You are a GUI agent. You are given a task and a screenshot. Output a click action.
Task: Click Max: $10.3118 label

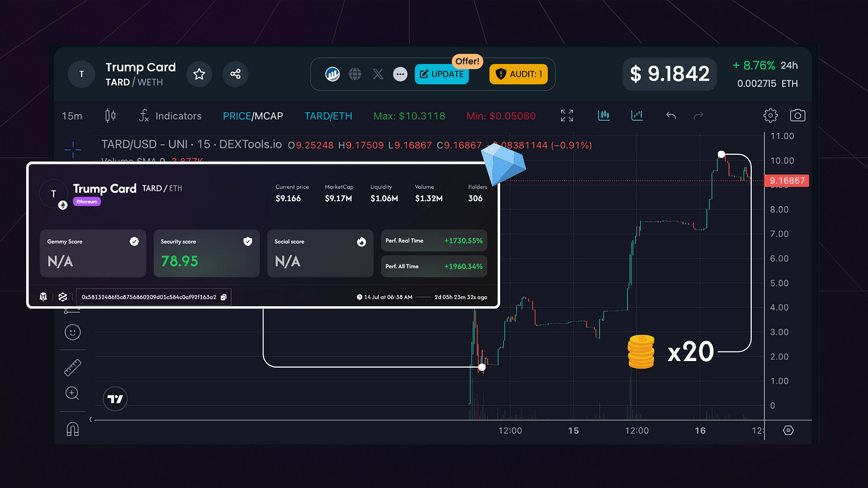410,116
